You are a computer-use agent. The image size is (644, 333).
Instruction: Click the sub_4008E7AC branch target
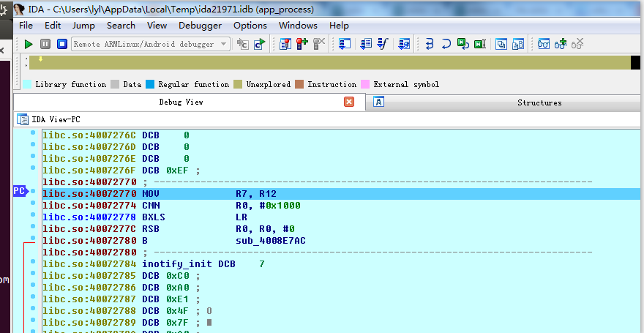click(271, 241)
